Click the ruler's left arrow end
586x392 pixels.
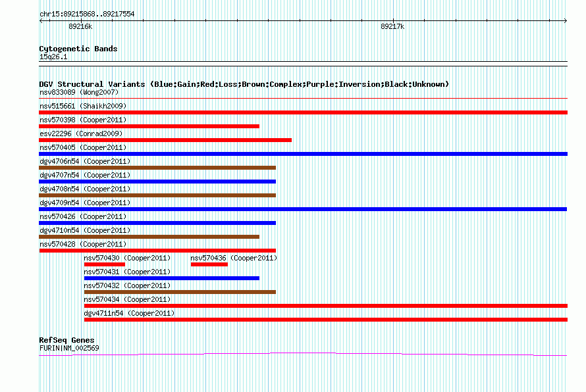click(41, 20)
